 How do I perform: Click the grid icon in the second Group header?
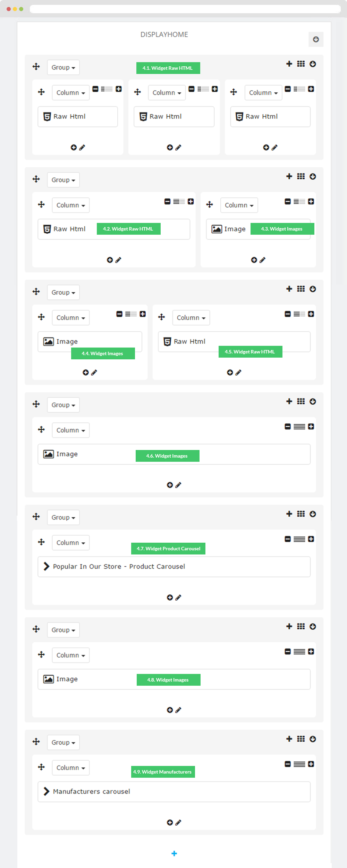[x=301, y=176]
